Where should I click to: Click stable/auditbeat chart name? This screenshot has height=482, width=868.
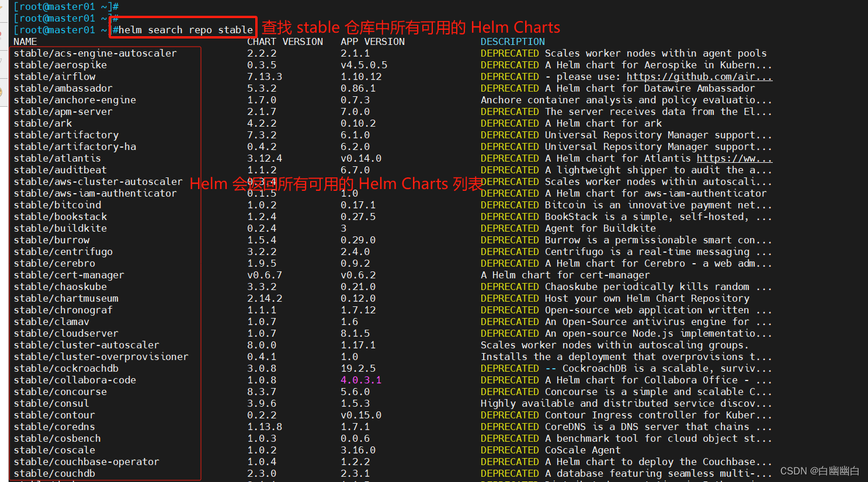point(60,170)
